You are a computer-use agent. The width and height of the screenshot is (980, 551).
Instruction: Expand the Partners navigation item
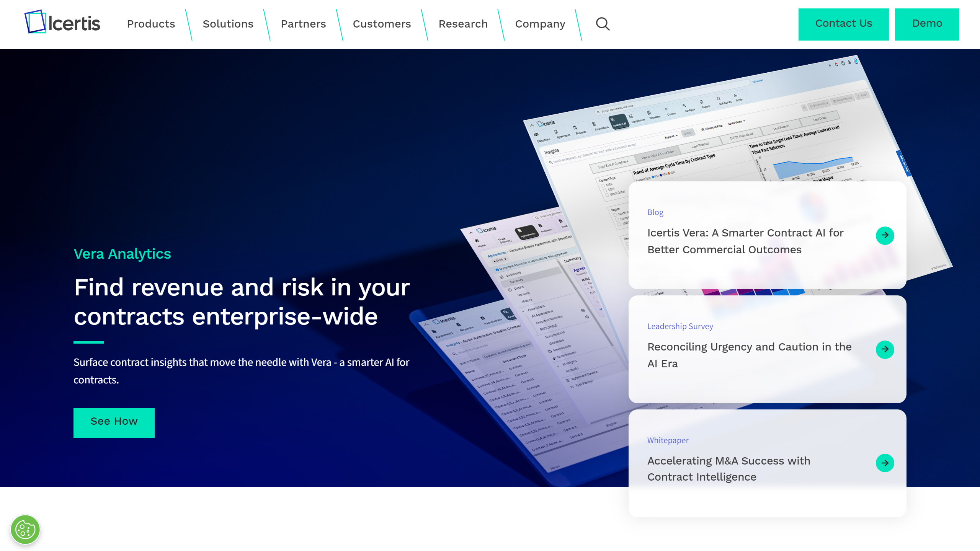click(x=303, y=24)
